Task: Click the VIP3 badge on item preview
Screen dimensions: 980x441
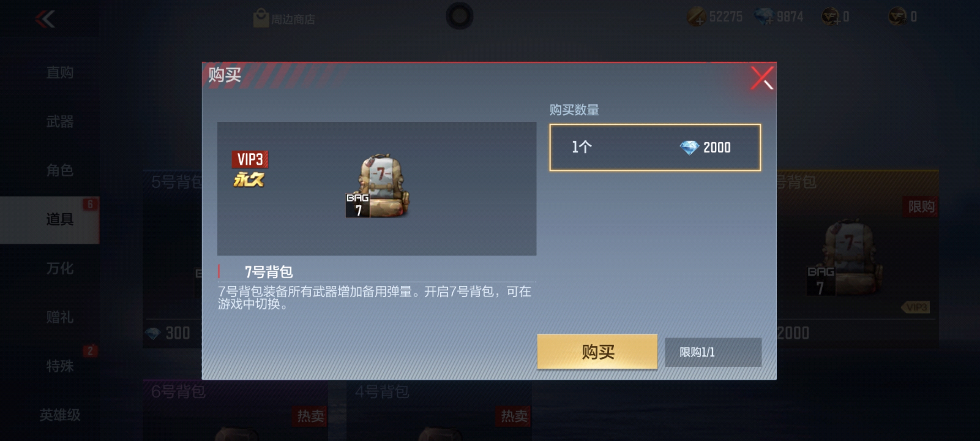Action: tap(250, 159)
